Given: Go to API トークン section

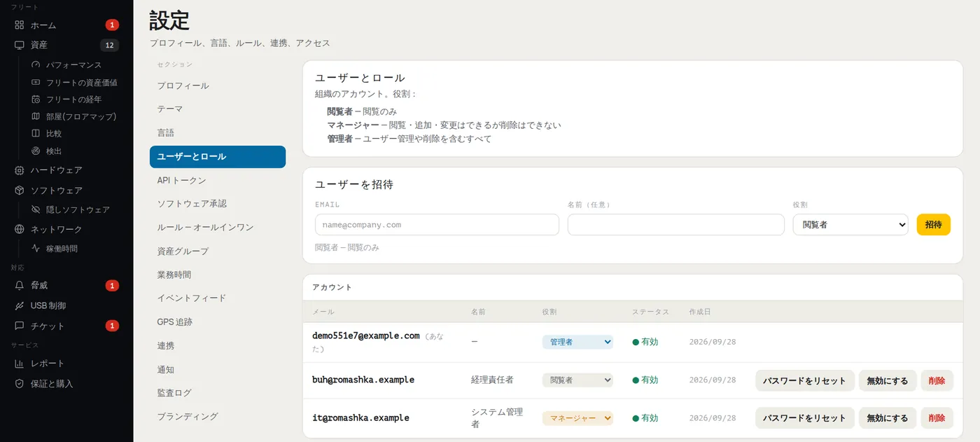Looking at the screenshot, I should (218, 180).
